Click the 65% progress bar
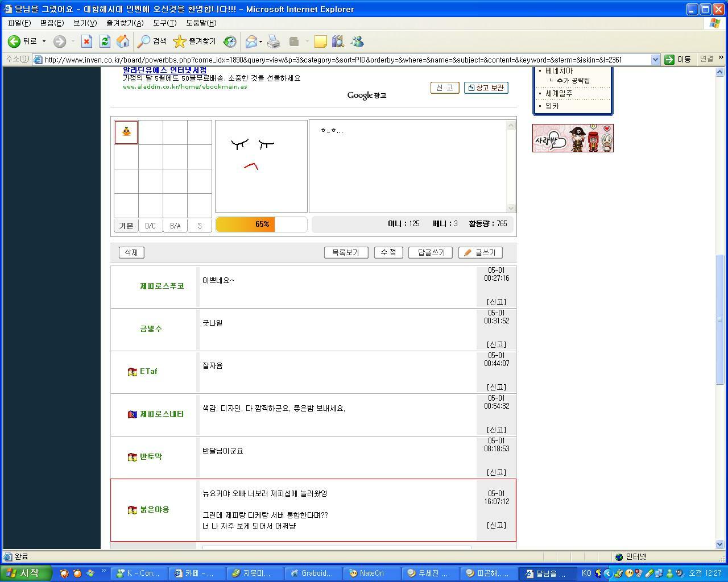Screen dimensions: 728x582 [262, 225]
